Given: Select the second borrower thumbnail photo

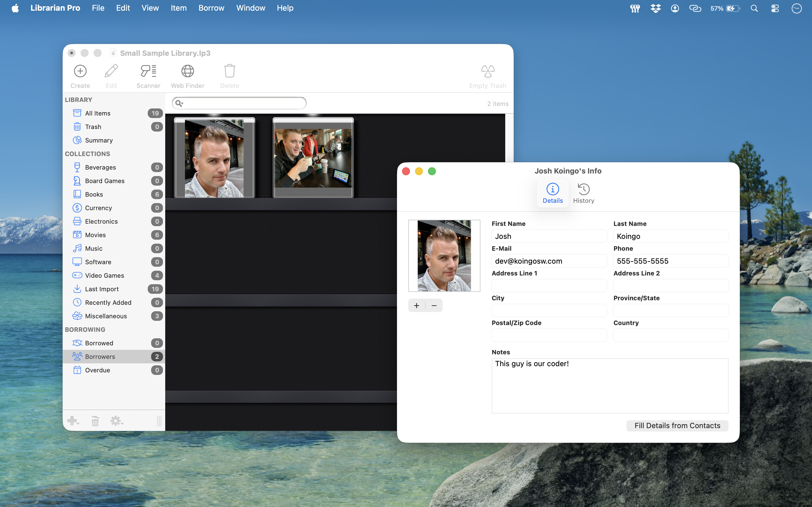Looking at the screenshot, I should coord(313,158).
